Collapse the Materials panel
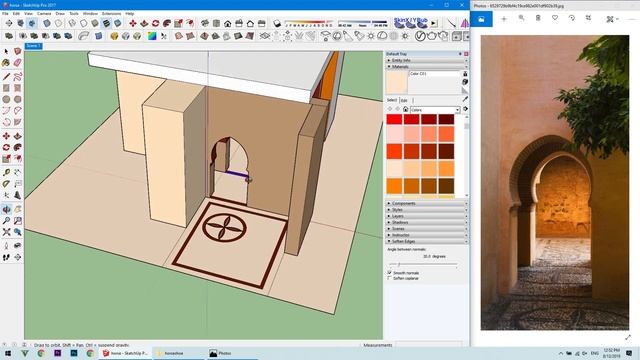640x360 pixels. [426, 66]
